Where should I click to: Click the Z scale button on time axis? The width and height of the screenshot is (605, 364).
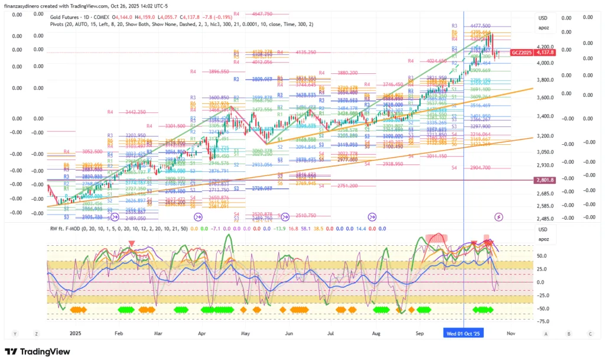(37, 334)
